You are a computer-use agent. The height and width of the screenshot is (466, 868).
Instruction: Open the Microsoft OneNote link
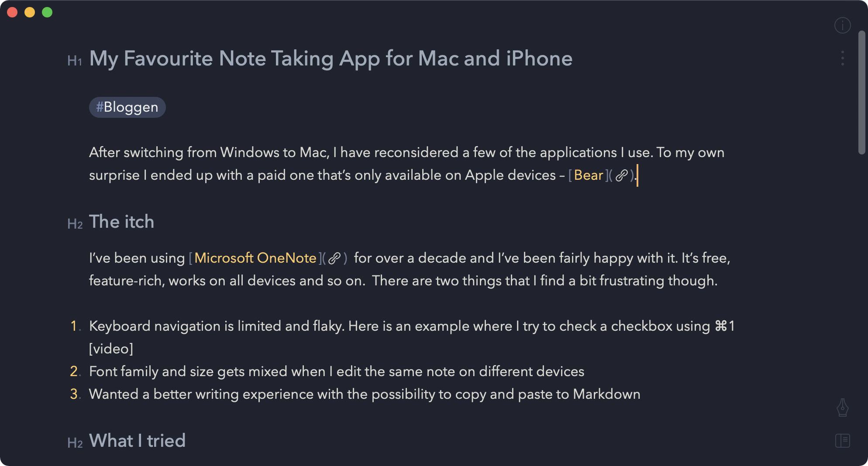coord(255,258)
